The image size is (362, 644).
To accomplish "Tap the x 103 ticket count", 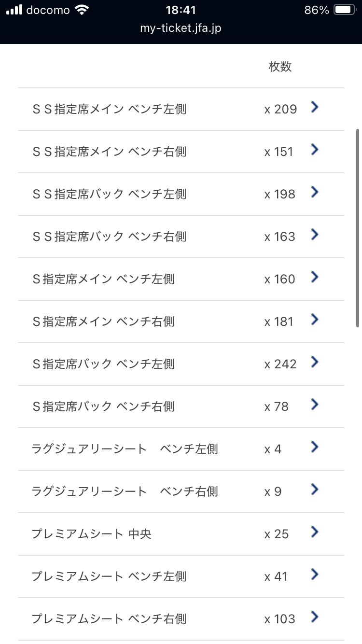I will (x=279, y=619).
